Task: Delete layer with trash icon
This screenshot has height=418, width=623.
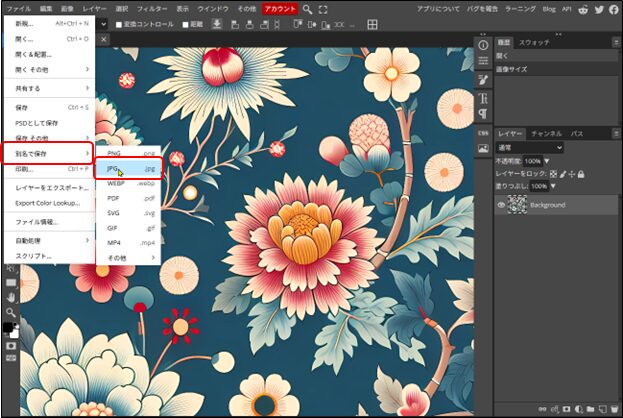Action: [615, 409]
